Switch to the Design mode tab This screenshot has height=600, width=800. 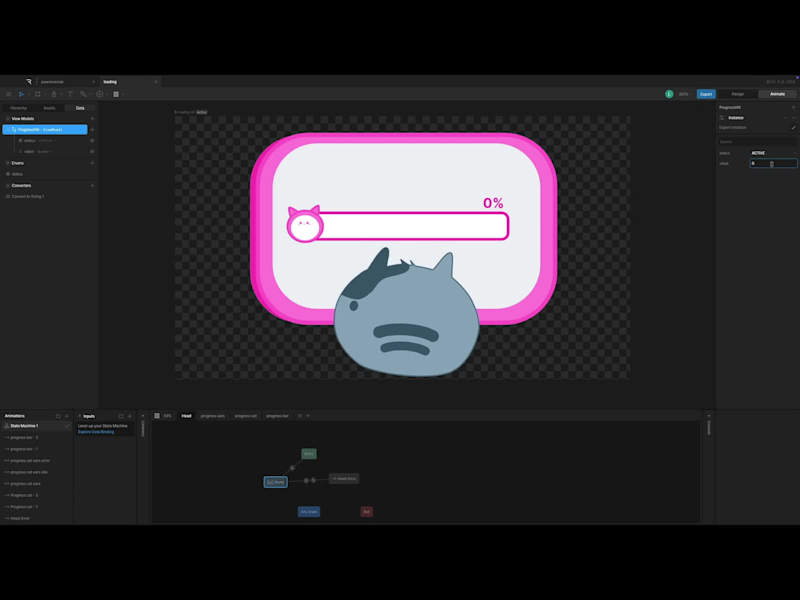click(x=737, y=94)
